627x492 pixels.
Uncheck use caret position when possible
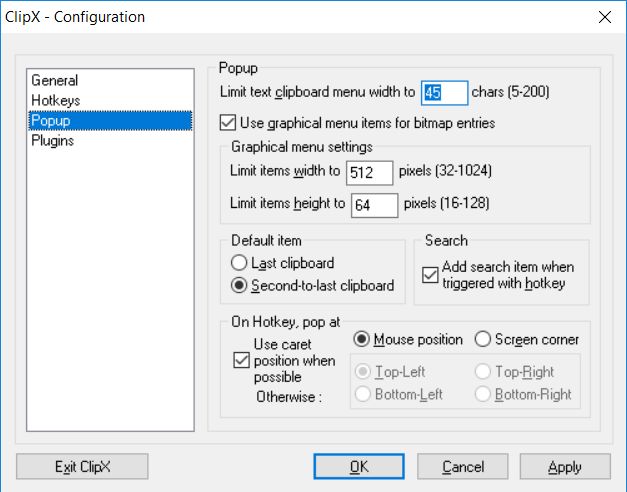[x=240, y=361]
